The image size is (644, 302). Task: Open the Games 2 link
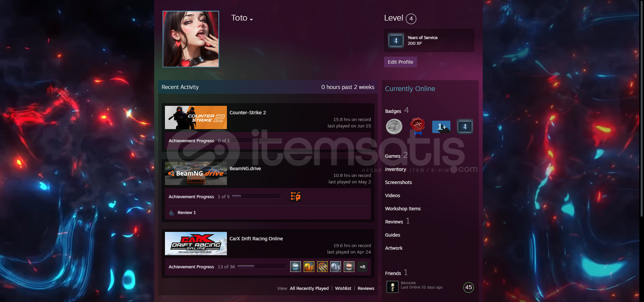coord(396,155)
